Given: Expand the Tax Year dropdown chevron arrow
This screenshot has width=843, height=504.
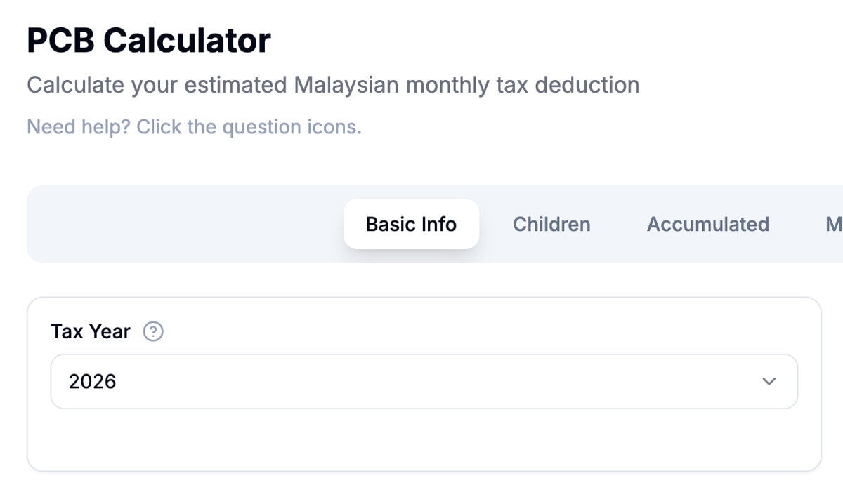Looking at the screenshot, I should pyautogui.click(x=769, y=381).
